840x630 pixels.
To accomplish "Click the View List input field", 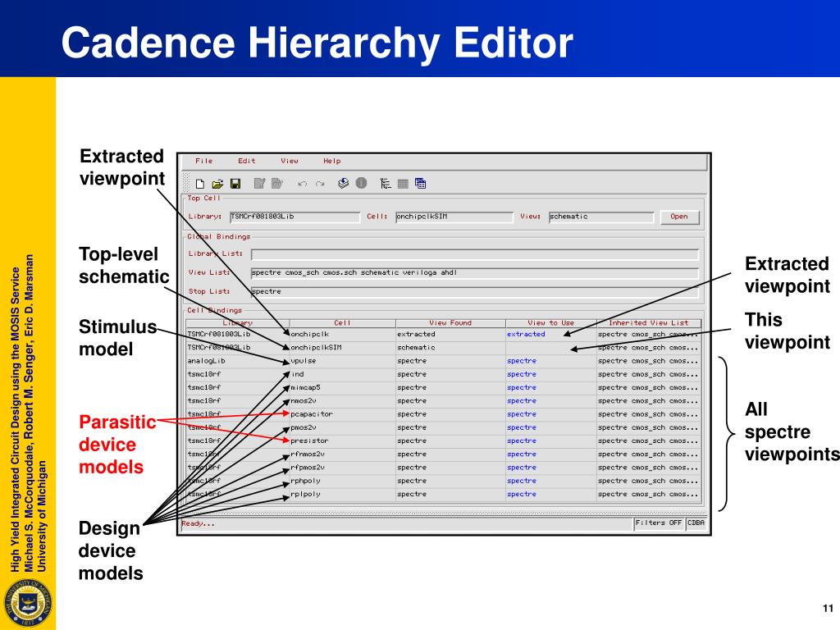I will coord(475,272).
